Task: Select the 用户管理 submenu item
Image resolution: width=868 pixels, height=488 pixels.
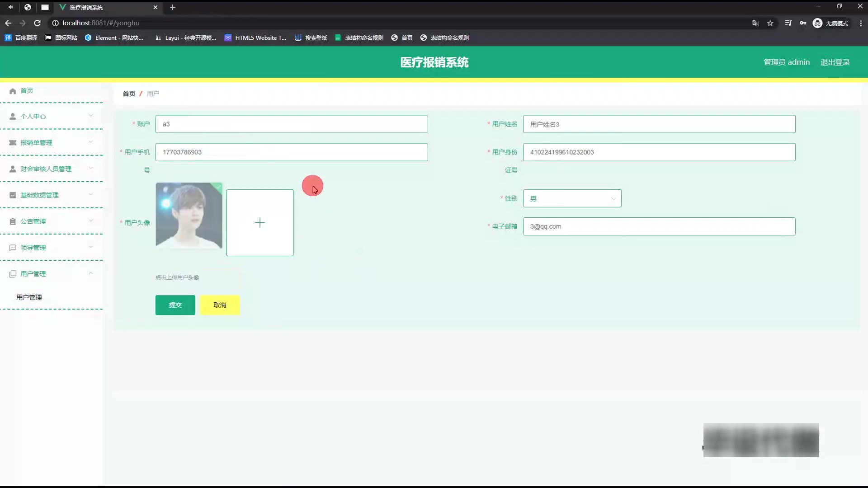Action: [x=29, y=297]
